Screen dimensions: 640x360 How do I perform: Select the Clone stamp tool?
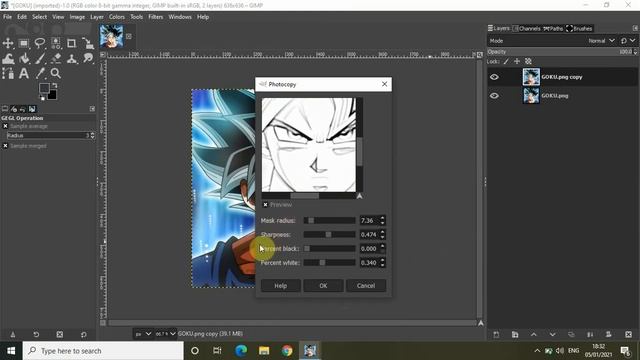[71, 59]
